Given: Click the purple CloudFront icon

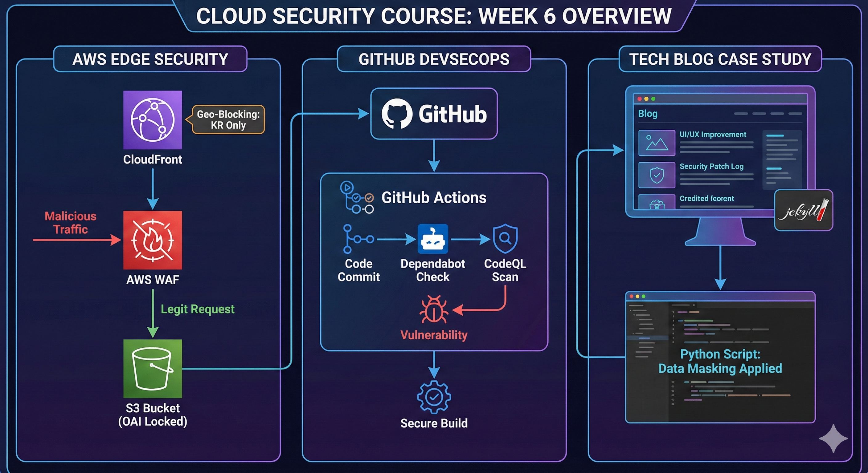Looking at the screenshot, I should (153, 120).
